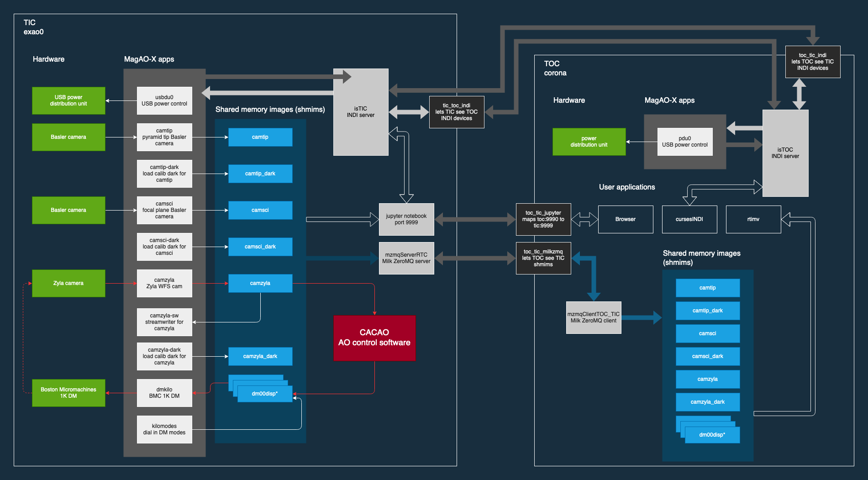Select the Basler camera box feeding camtip
This screenshot has height=480, width=868.
tap(68, 137)
